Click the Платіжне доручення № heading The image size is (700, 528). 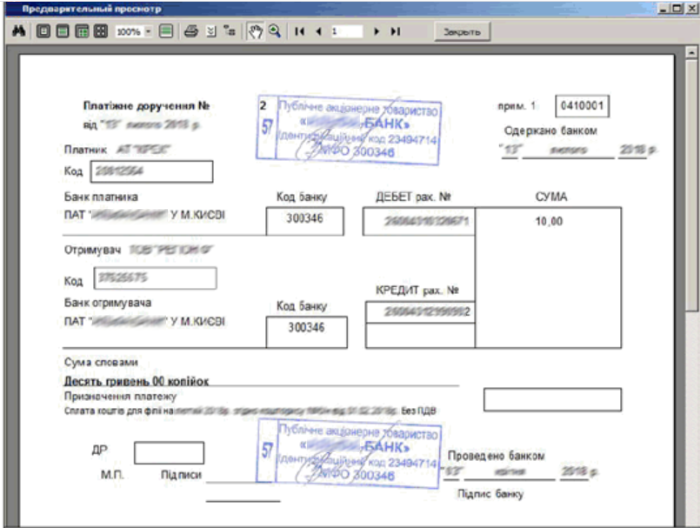pyautogui.click(x=146, y=106)
